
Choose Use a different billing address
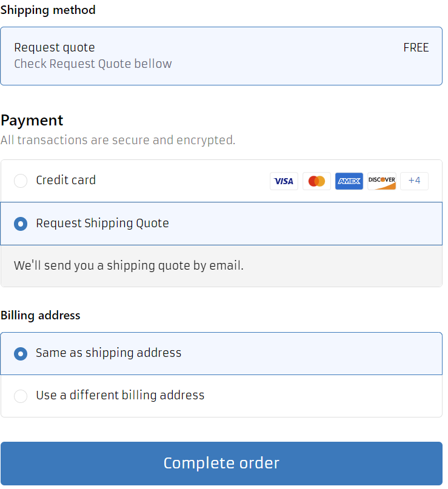tap(21, 396)
